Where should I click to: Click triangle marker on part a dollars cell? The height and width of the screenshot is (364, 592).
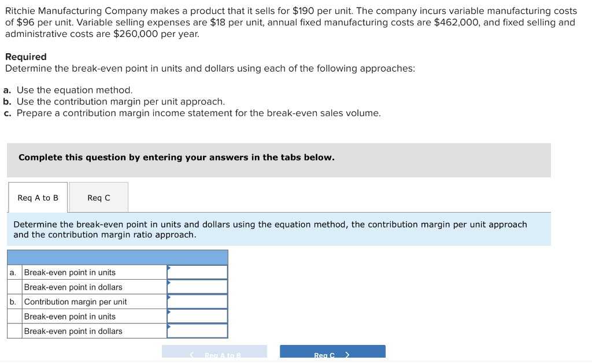click(x=169, y=282)
